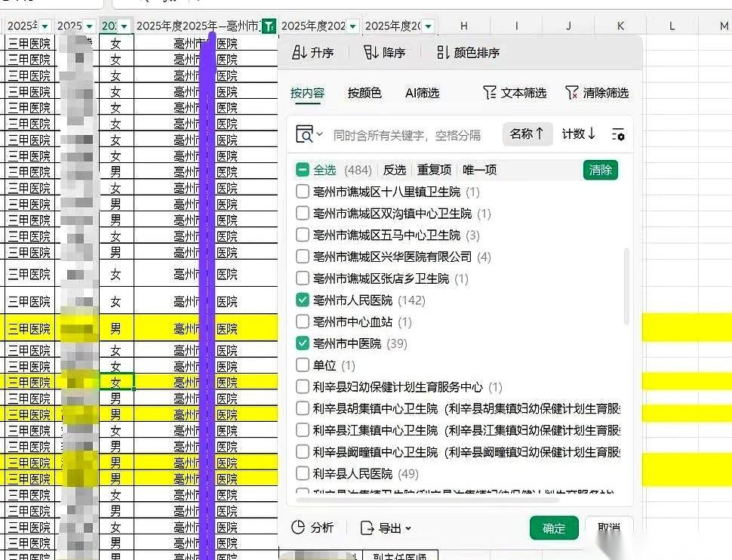Check 单位 item
This screenshot has width=732, height=560.
coord(303,365)
